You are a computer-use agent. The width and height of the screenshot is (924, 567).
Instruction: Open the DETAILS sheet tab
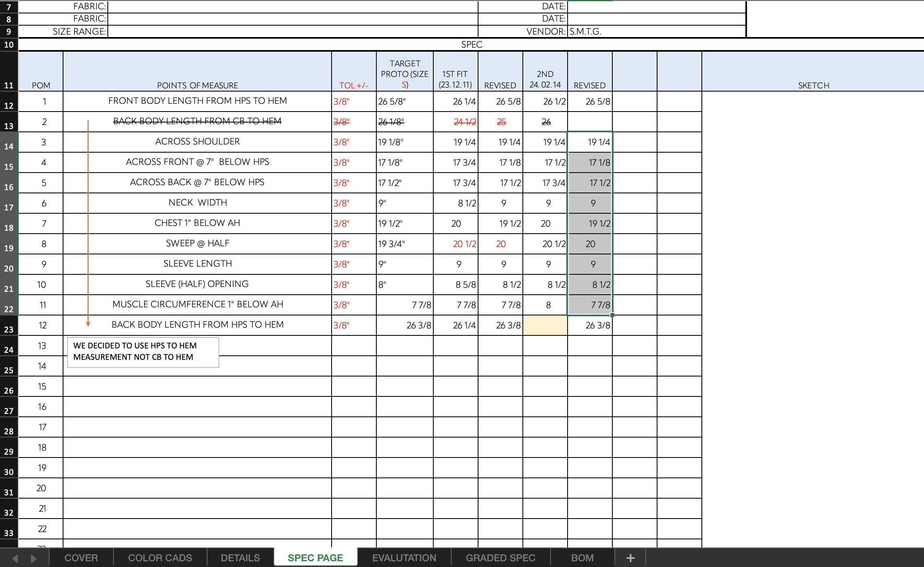pos(240,558)
